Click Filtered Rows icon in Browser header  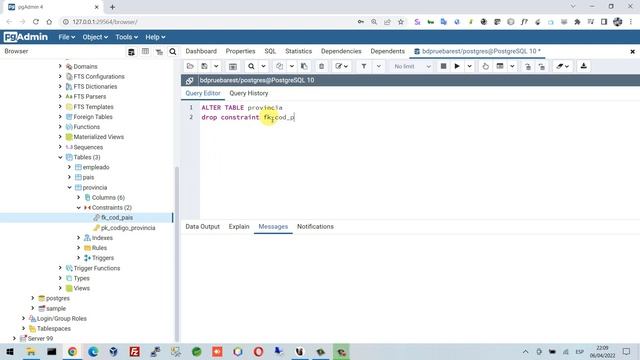click(x=159, y=52)
